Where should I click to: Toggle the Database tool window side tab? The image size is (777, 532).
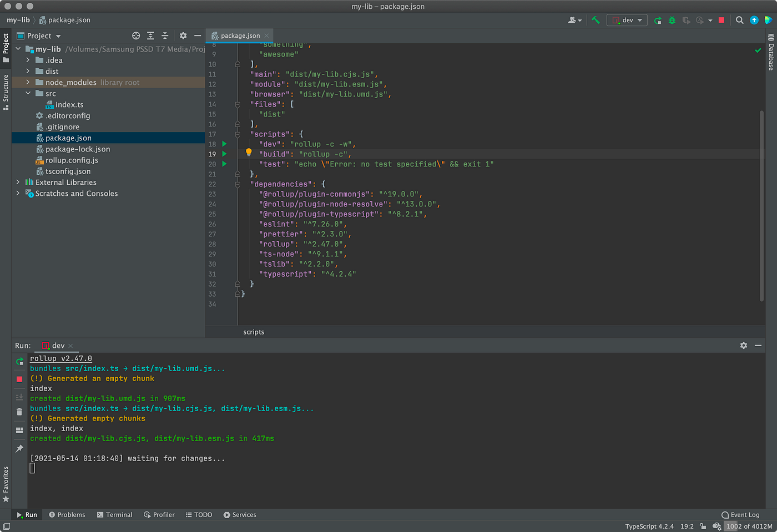771,53
